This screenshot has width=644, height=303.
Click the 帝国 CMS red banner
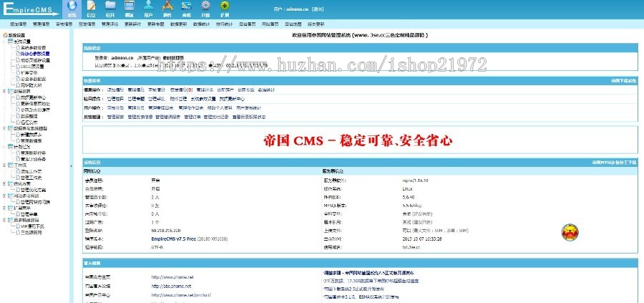(357, 140)
